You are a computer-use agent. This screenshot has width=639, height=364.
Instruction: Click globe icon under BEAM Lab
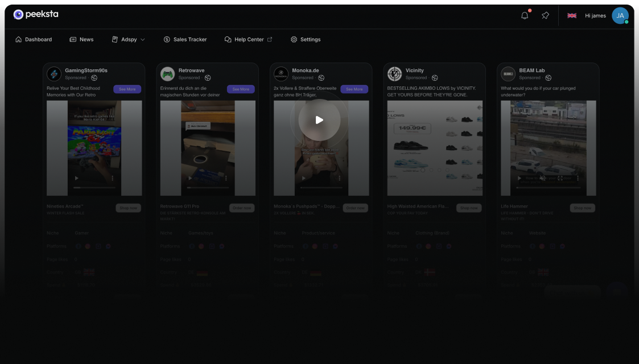pos(549,78)
